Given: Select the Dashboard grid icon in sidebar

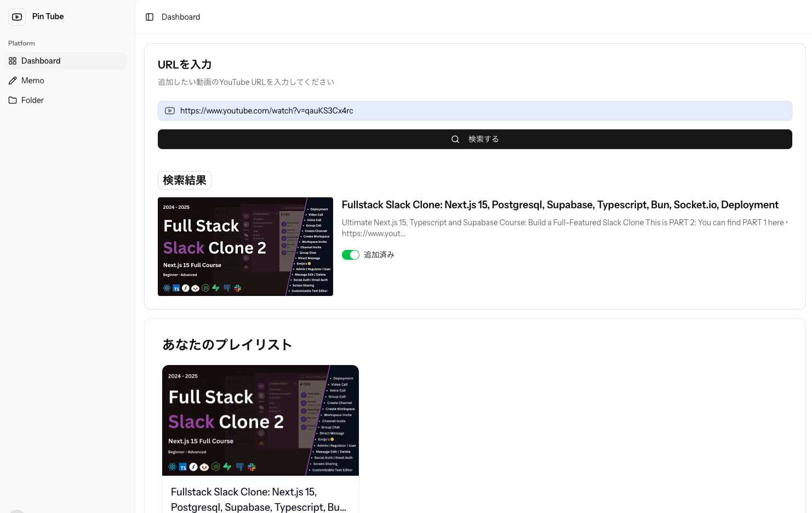Looking at the screenshot, I should coord(13,61).
